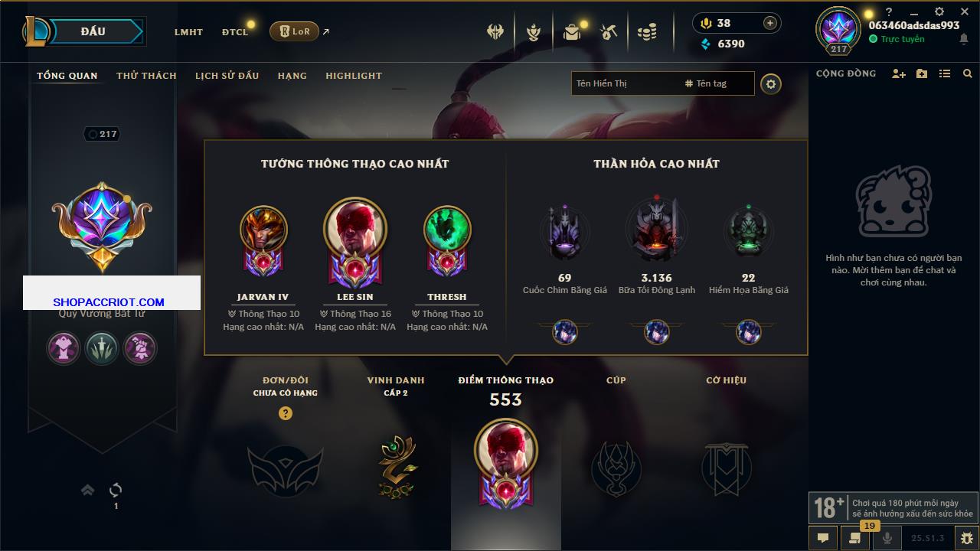This screenshot has width=980, height=551.
Task: Expand the profile arrow chevron
Action: pyautogui.click(x=88, y=490)
